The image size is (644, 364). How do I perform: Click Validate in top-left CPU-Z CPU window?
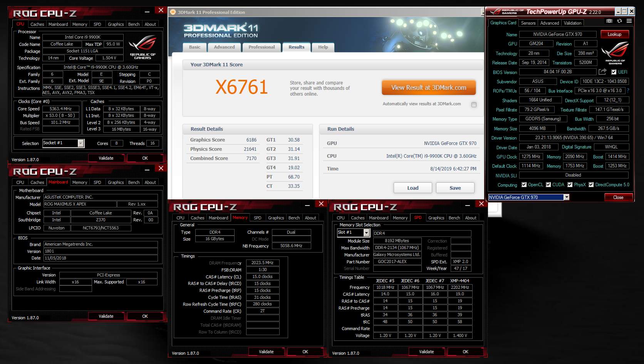106,158
